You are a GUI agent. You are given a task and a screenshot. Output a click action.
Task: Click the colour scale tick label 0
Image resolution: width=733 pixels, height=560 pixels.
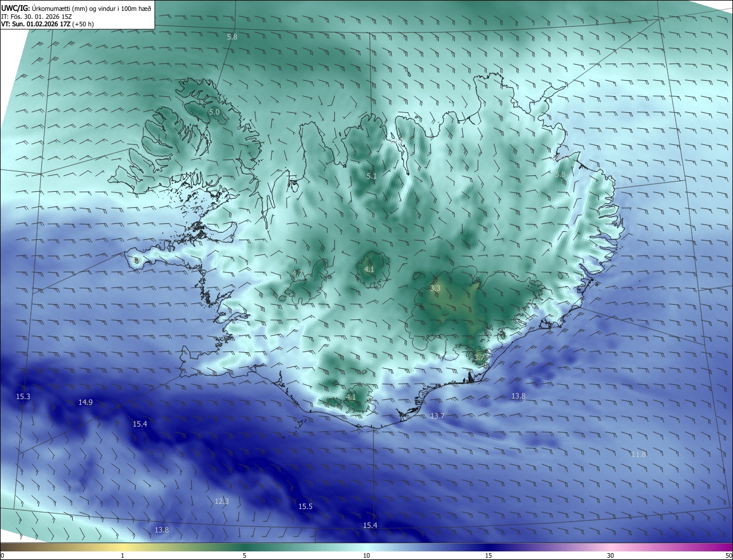(2, 555)
